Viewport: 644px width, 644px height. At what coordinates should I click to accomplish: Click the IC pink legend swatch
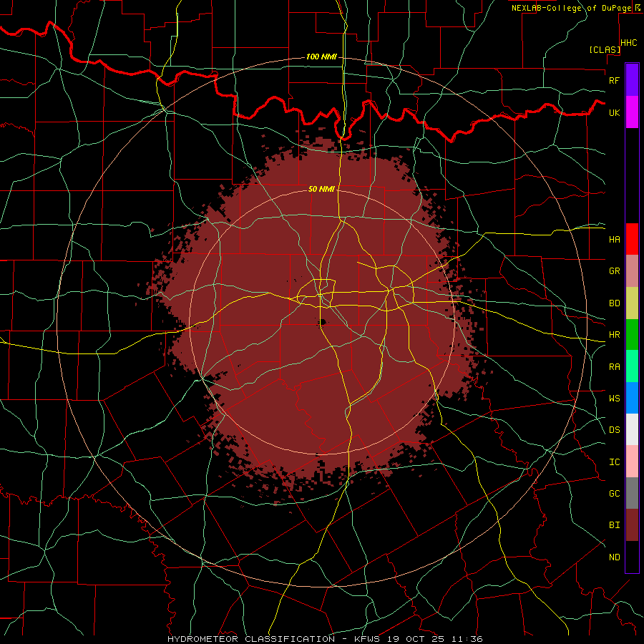[x=632, y=462]
